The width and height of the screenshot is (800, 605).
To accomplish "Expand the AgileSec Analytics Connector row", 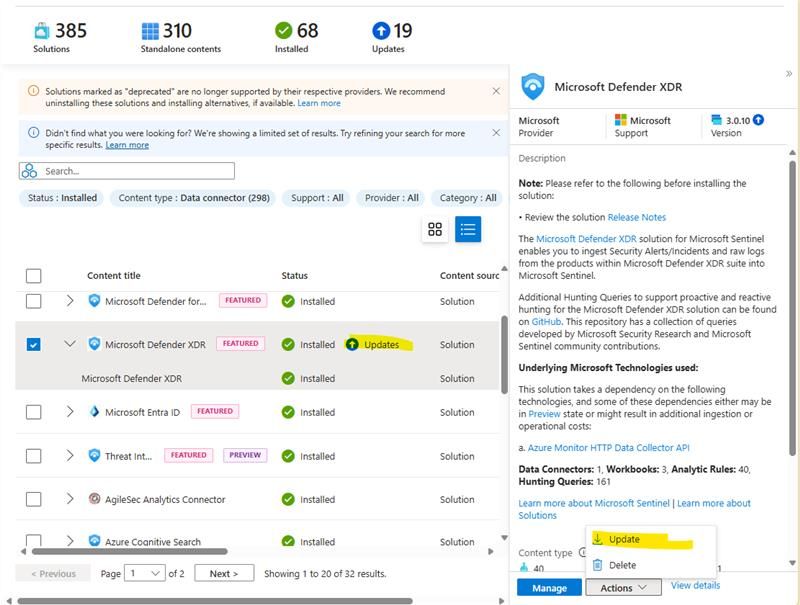I will click(70, 499).
